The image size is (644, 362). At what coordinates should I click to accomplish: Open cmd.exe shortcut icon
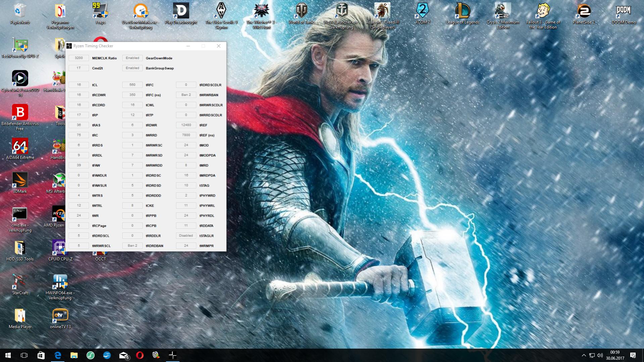pos(20,220)
